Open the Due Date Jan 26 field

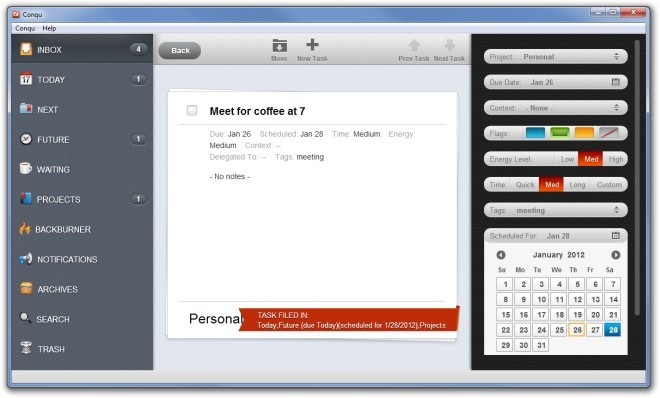[556, 82]
